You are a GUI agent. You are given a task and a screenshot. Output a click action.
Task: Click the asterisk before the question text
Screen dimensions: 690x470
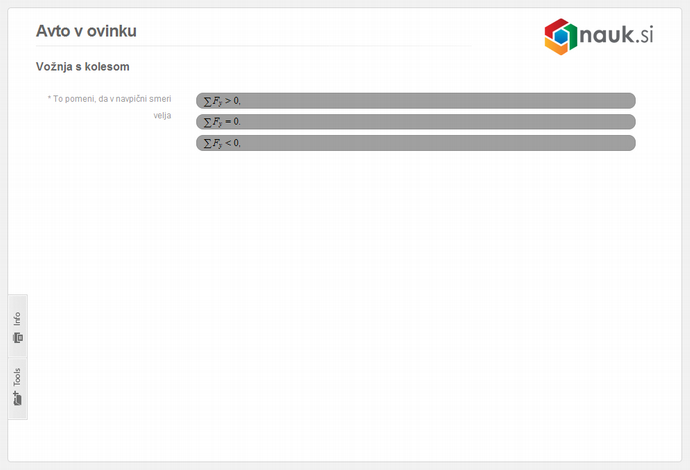pos(49,98)
